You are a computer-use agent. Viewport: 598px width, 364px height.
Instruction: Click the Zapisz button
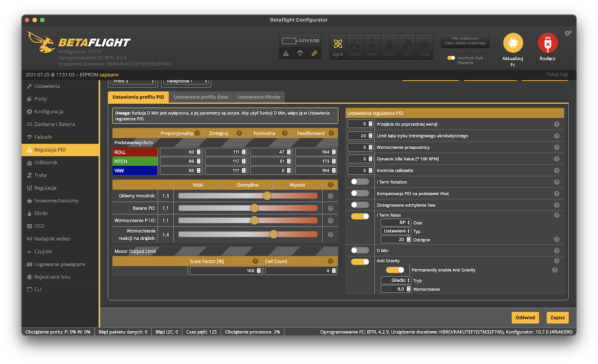(557, 318)
